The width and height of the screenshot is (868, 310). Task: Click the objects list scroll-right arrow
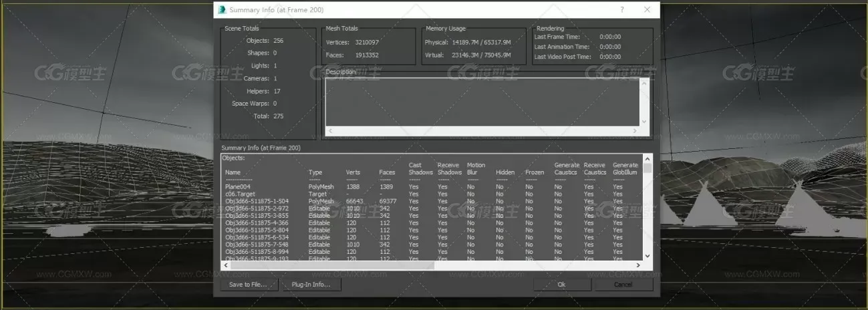click(x=638, y=265)
